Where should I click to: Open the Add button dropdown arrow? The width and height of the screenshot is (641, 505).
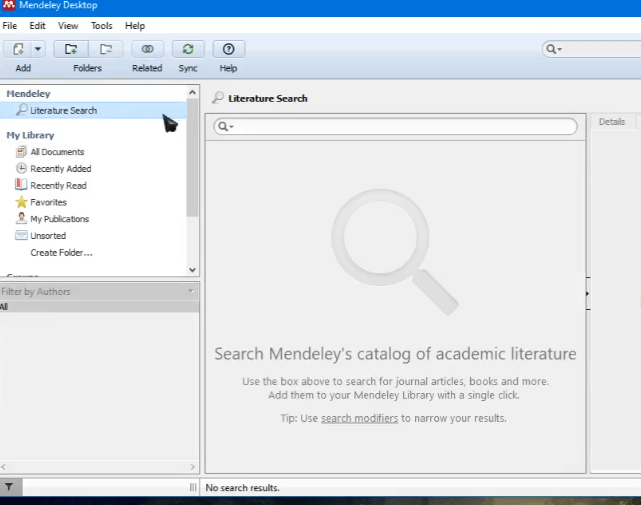38,49
